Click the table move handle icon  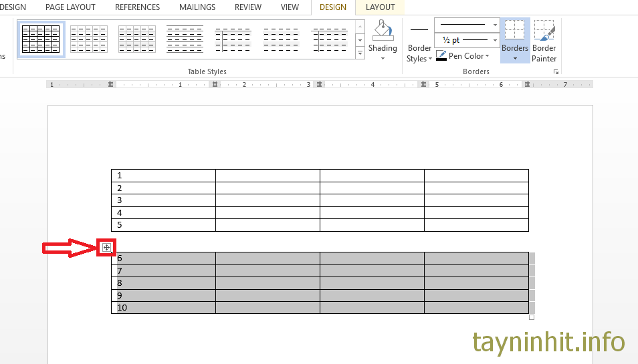[106, 248]
